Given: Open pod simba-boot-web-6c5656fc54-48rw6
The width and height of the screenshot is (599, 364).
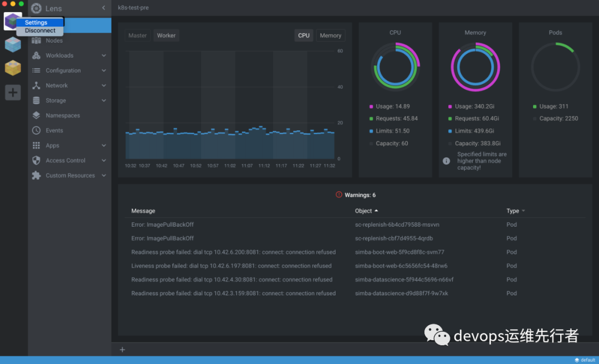Looking at the screenshot, I should click(401, 265).
